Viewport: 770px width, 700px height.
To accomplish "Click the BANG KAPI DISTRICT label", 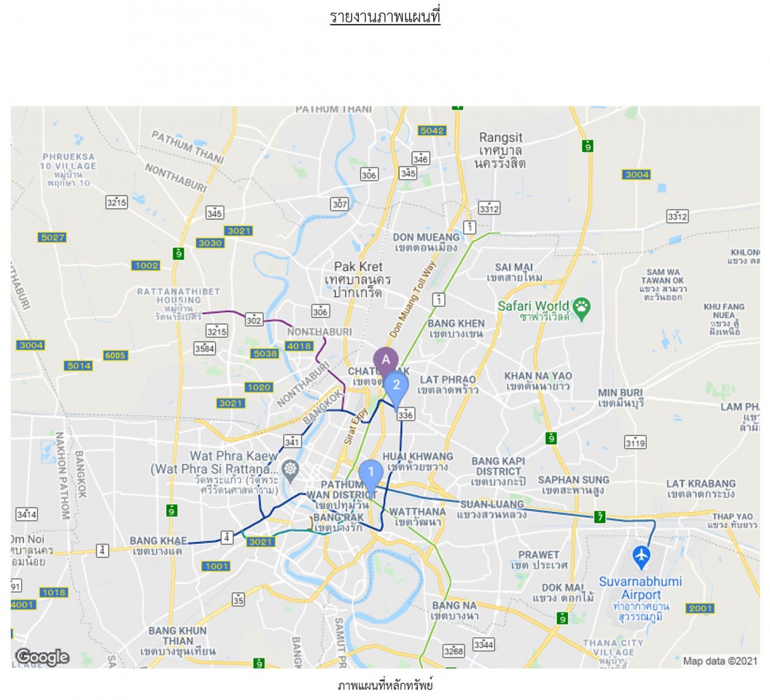I will coord(498,471).
